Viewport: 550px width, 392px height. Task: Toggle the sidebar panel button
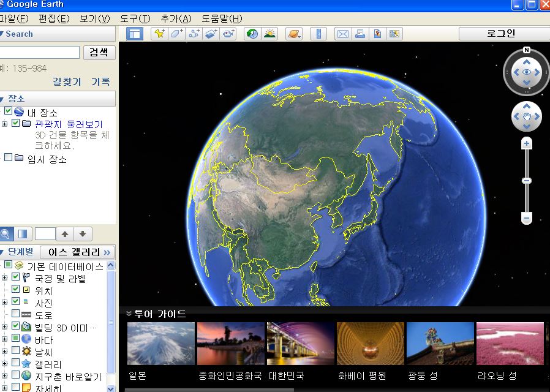click(135, 34)
